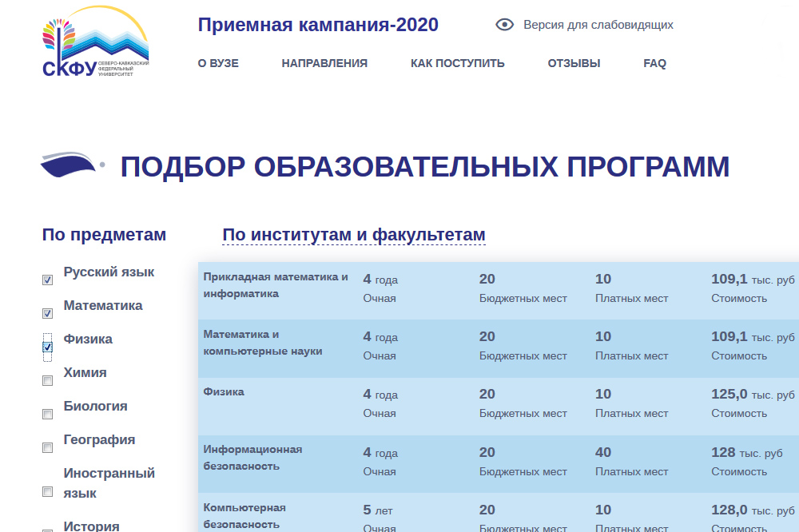Open the ОТЗЫВЫ menu item
This screenshot has height=532, width=799.
[x=574, y=63]
